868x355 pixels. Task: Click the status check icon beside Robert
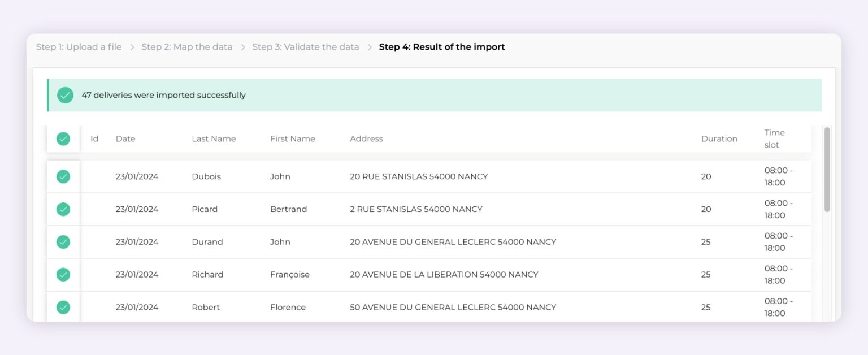pyautogui.click(x=63, y=308)
